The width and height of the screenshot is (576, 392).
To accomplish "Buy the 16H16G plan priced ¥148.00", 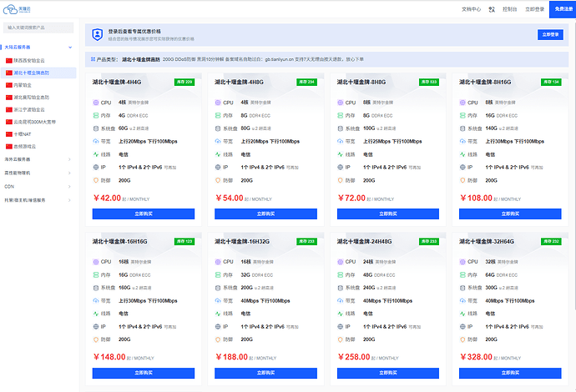I will coord(144,373).
